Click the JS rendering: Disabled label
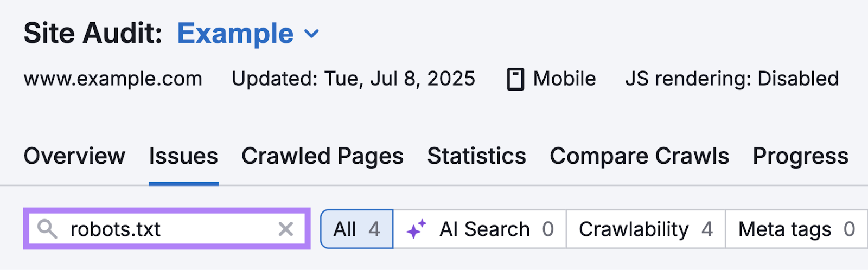Viewport: 868px width, 270px height. [x=732, y=79]
